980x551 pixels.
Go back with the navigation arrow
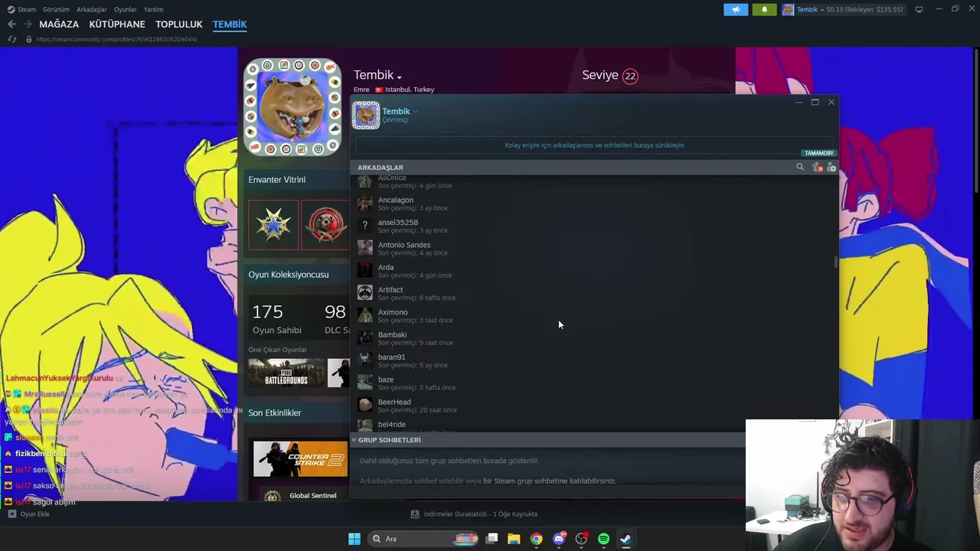tap(11, 24)
